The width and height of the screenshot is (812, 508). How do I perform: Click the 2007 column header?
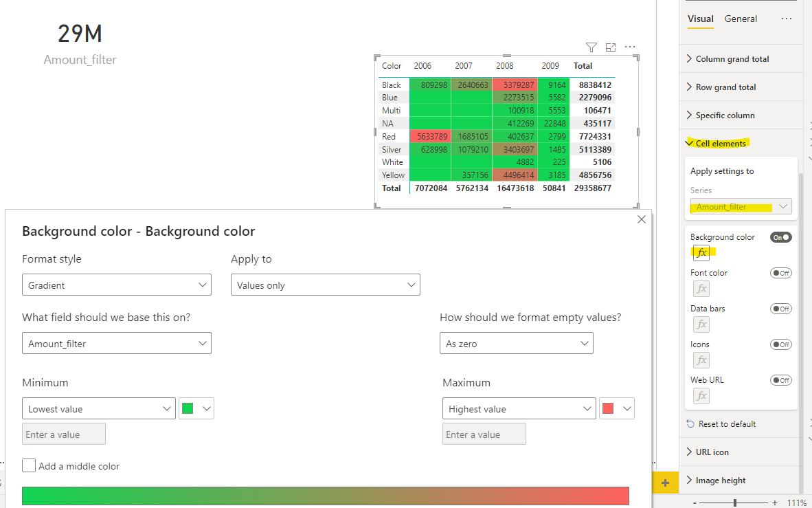[x=464, y=66]
